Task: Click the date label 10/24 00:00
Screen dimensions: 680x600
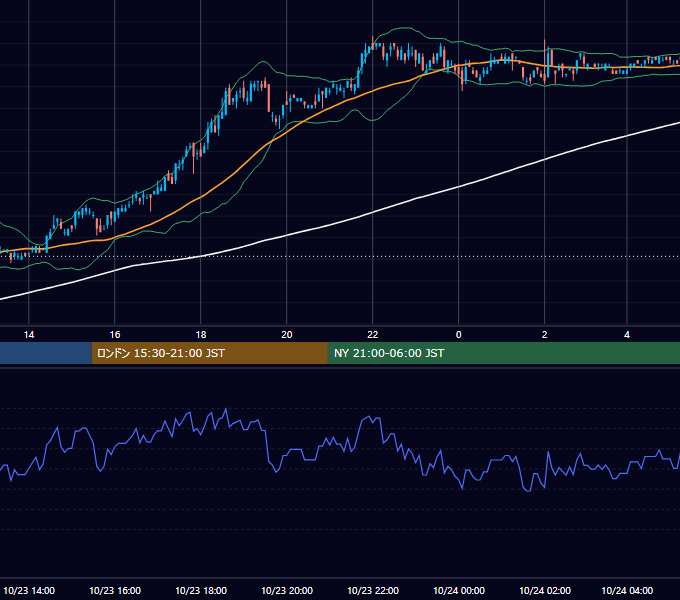Action: coord(459,590)
